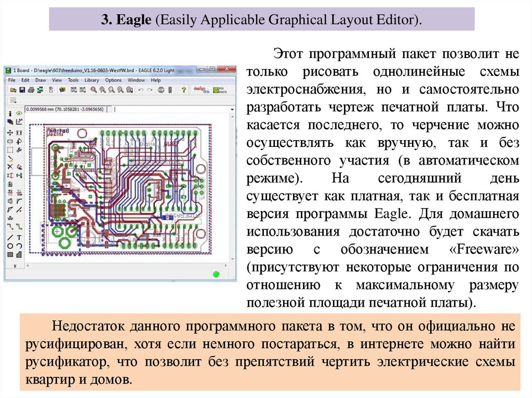Select the Move tool
This screenshot has width=532, height=398.
click(10, 132)
